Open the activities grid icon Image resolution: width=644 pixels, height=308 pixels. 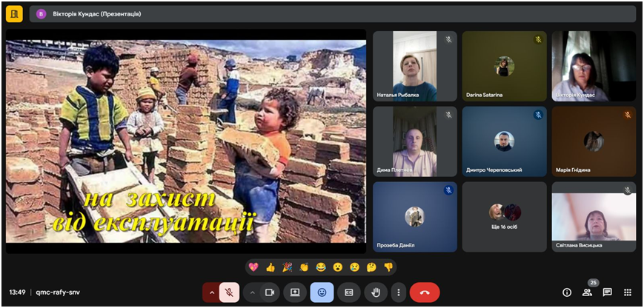pyautogui.click(x=627, y=292)
